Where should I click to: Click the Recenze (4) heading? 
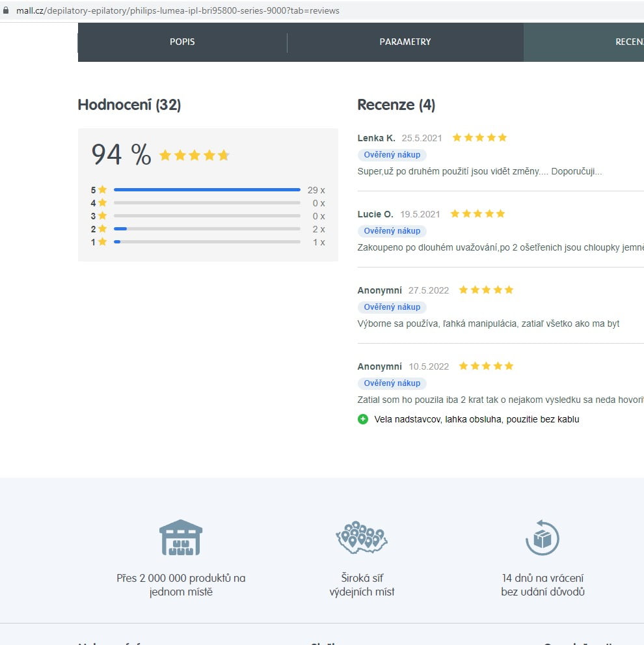point(396,105)
